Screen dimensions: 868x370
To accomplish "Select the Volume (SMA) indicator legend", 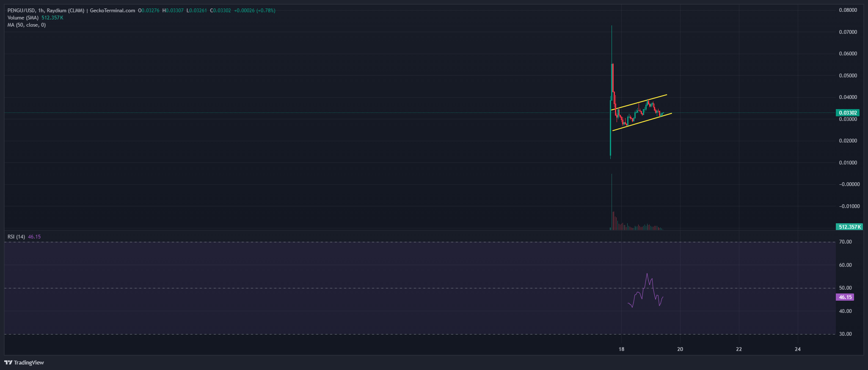I will click(23, 18).
